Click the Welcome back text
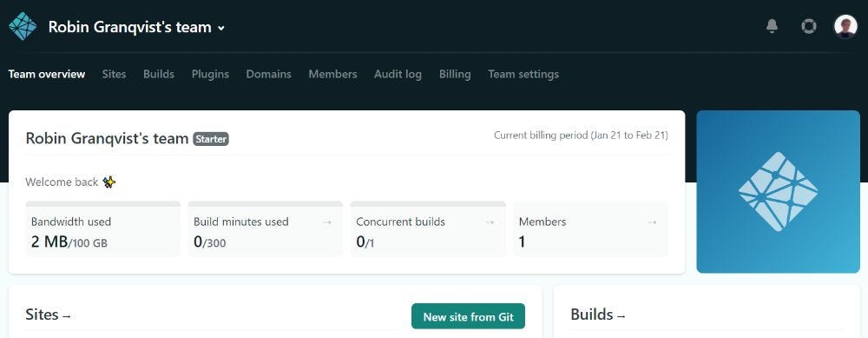This screenshot has width=868, height=338. (x=62, y=182)
